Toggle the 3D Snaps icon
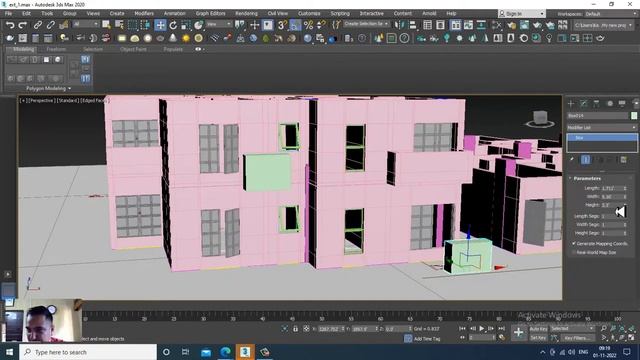This screenshot has width=640, height=360. (x=282, y=25)
